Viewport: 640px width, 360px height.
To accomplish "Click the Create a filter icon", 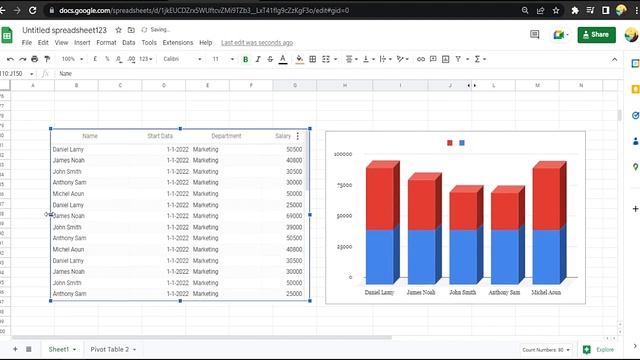I will (x=458, y=59).
